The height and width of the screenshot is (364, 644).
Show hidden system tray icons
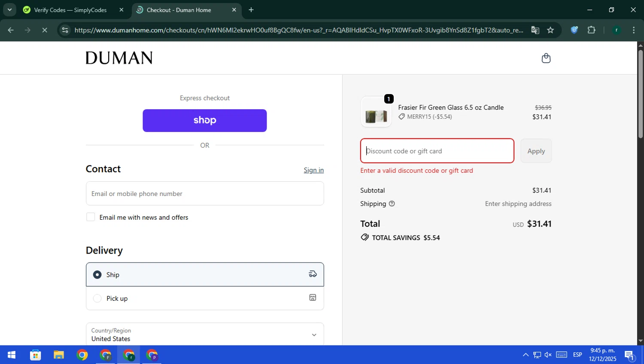coord(526,355)
